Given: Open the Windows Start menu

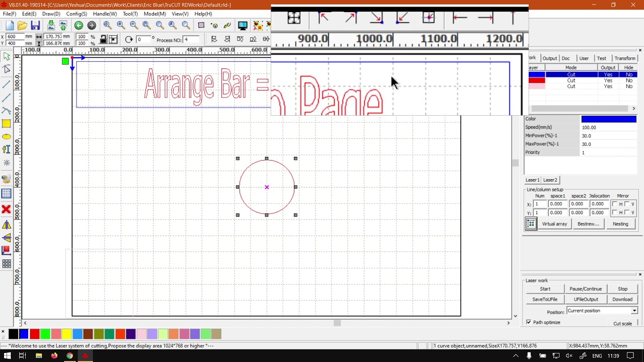Looking at the screenshot, I should pyautogui.click(x=8, y=356).
